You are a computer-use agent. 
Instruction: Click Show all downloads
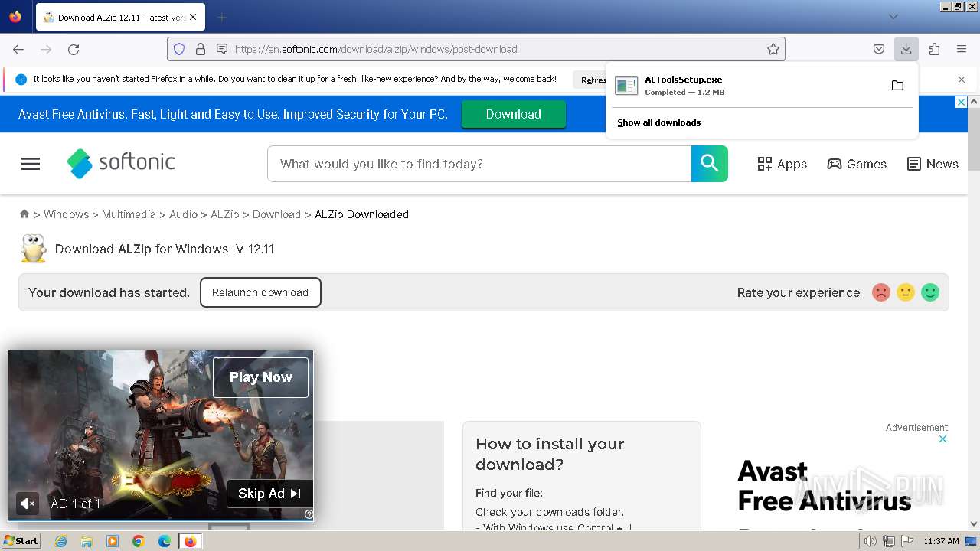pos(658,122)
